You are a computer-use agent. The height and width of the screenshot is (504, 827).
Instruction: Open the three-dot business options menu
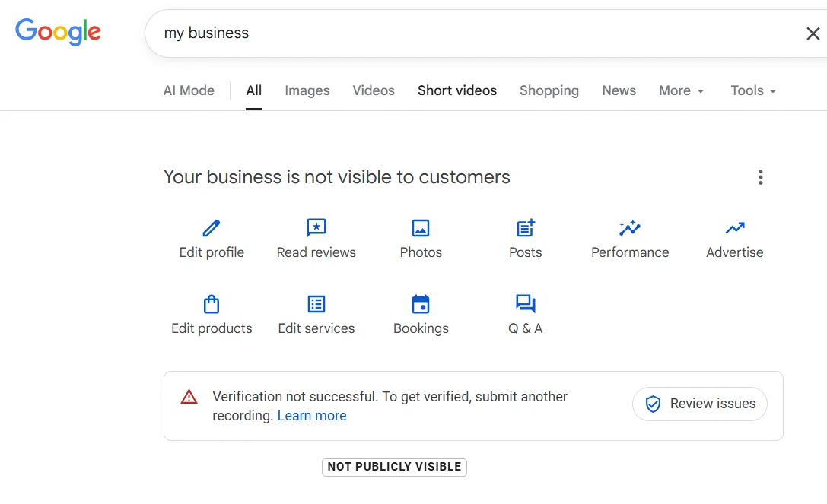pos(760,177)
